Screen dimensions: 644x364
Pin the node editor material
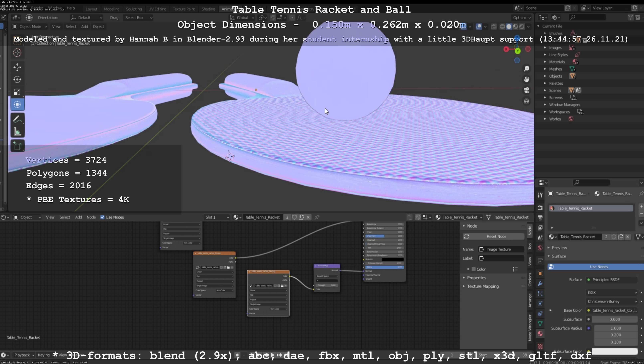pyautogui.click(x=317, y=217)
